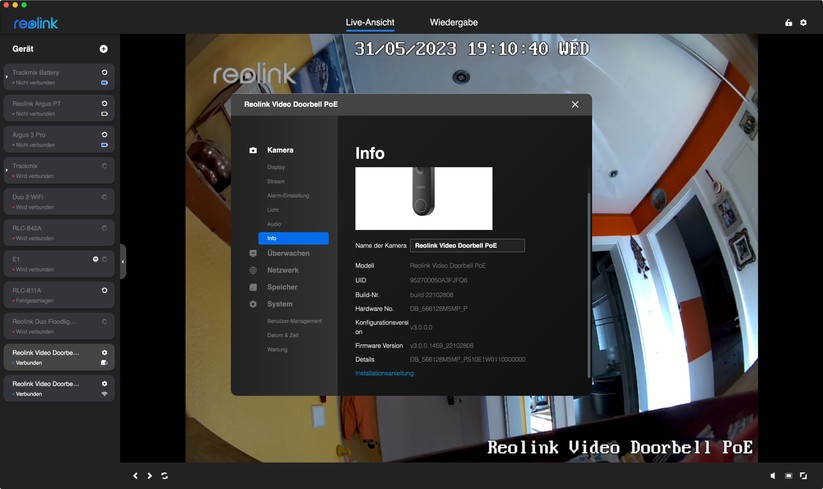Mute the live view audio
The image size is (823, 489).
pos(773,475)
